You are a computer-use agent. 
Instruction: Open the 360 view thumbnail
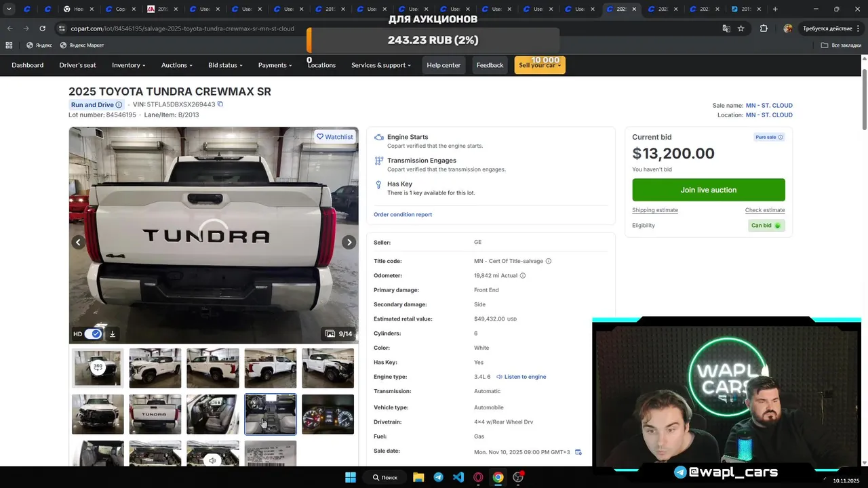(98, 367)
